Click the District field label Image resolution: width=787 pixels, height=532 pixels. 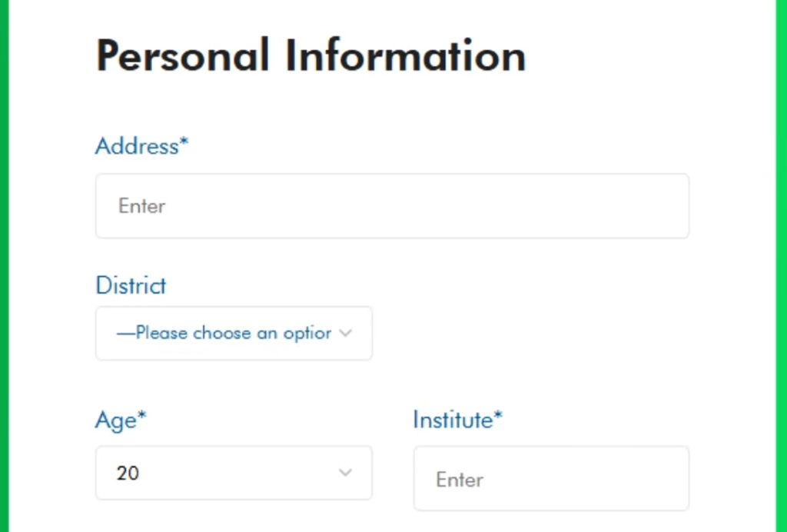pos(131,286)
